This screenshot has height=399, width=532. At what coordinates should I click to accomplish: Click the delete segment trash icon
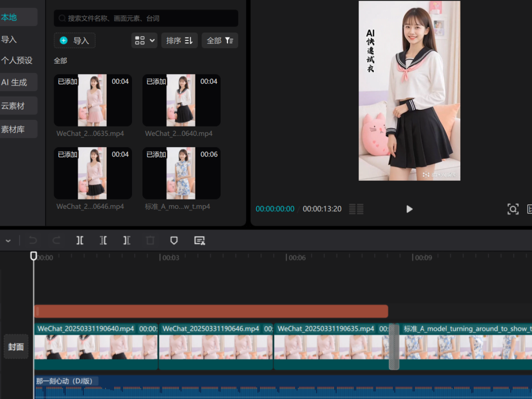[150, 240]
